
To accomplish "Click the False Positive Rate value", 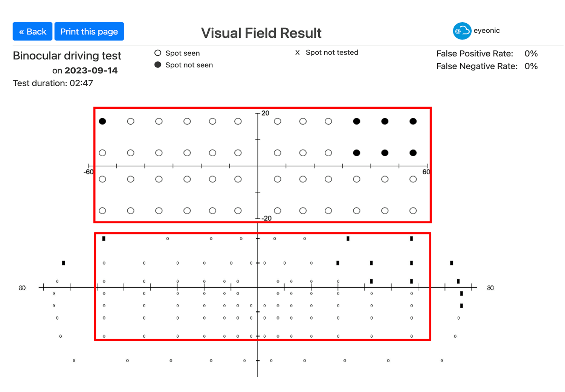I will (531, 53).
